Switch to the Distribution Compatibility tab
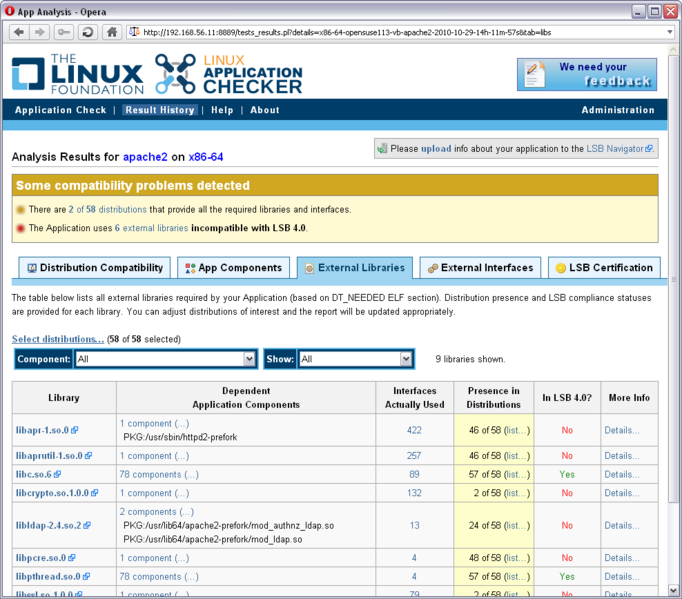This screenshot has height=599, width=682. [x=95, y=268]
